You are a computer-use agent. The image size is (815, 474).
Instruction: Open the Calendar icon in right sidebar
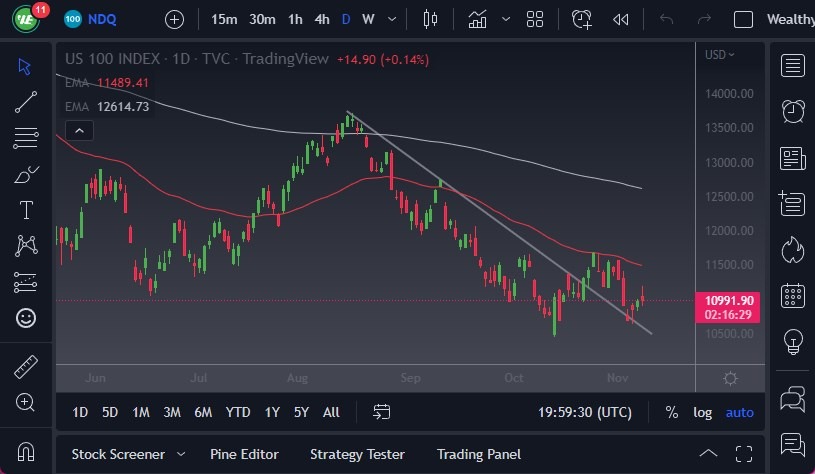click(x=794, y=295)
